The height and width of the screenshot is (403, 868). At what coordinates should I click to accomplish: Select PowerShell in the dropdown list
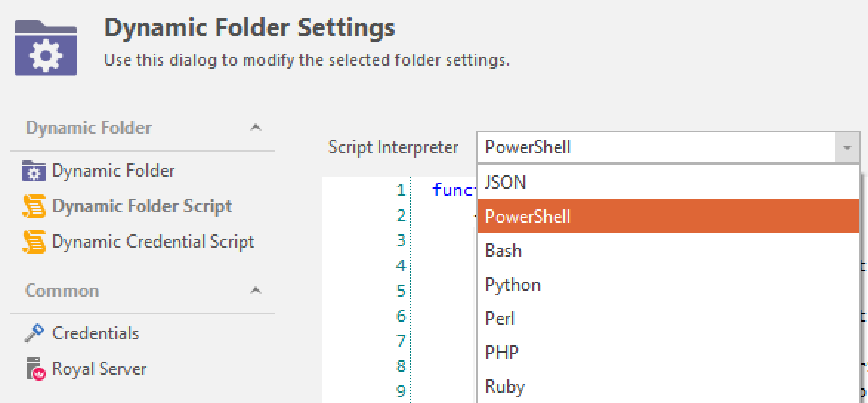tap(528, 217)
